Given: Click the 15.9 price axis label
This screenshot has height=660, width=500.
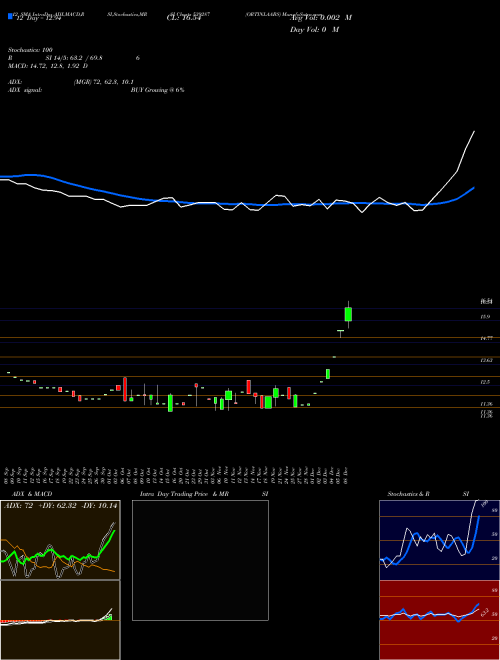Looking at the screenshot, I should [485, 316].
